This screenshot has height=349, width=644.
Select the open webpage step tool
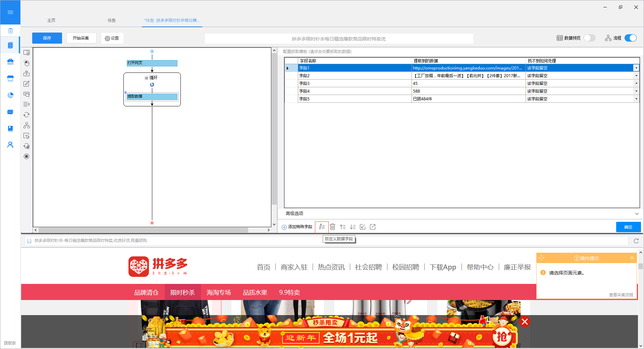click(26, 53)
